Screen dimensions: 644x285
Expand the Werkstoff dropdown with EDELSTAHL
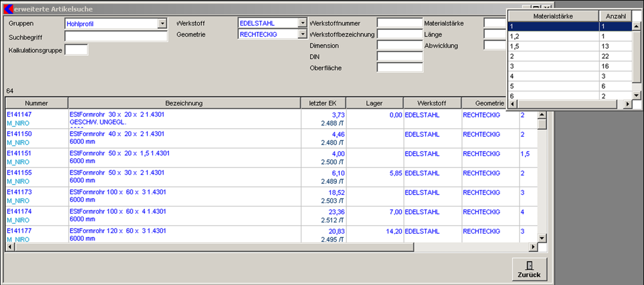pos(302,24)
